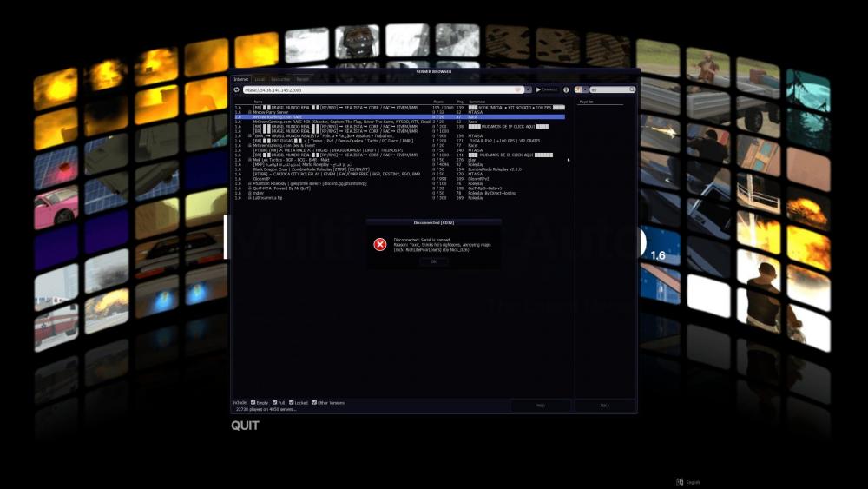Toggle the Full servers checkbox
The image size is (868, 489).
tap(275, 402)
